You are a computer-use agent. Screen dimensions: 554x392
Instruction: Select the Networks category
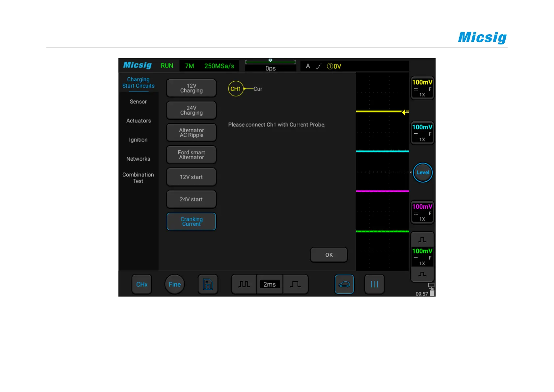138,159
